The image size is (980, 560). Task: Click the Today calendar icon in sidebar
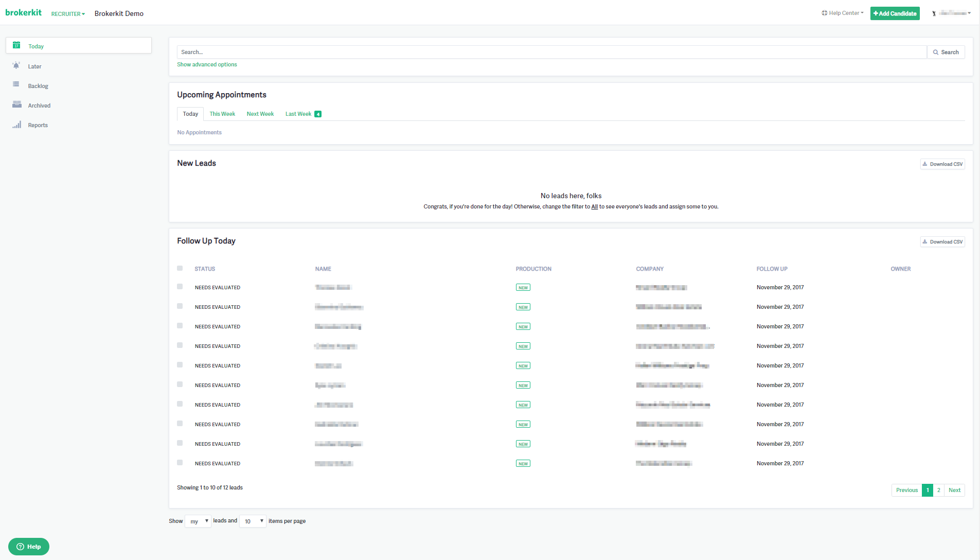click(16, 45)
